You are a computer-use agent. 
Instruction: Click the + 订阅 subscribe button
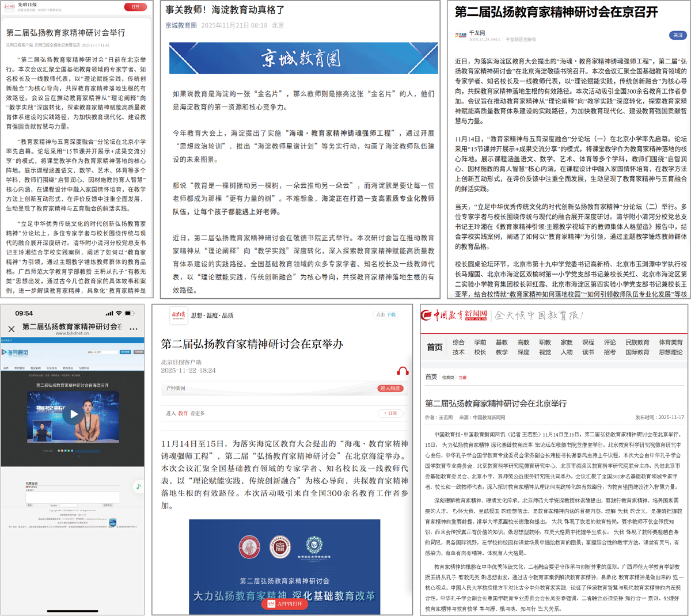[x=390, y=413]
